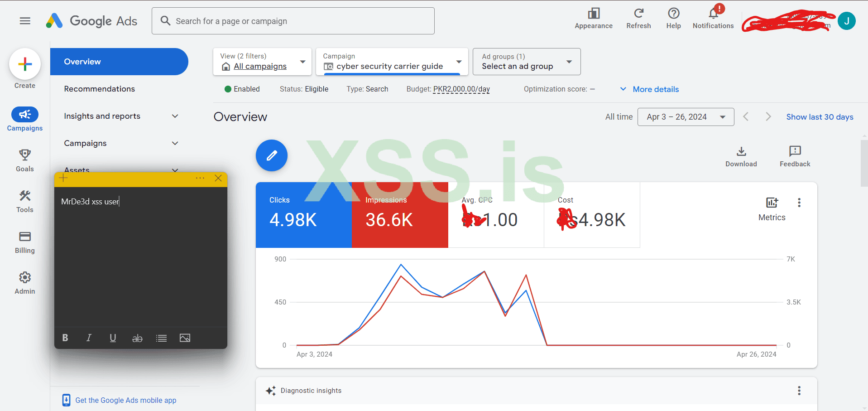
Task: Add a new sticky note
Action: pos(63,178)
